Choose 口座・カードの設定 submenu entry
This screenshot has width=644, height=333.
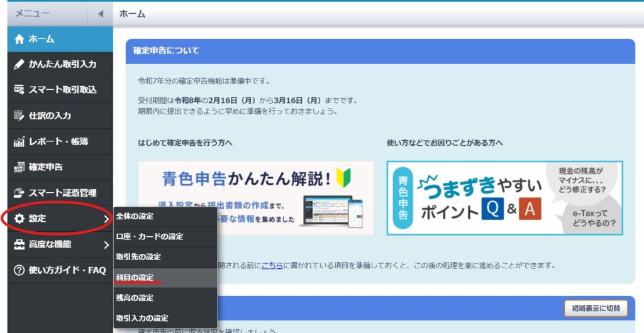coord(150,236)
